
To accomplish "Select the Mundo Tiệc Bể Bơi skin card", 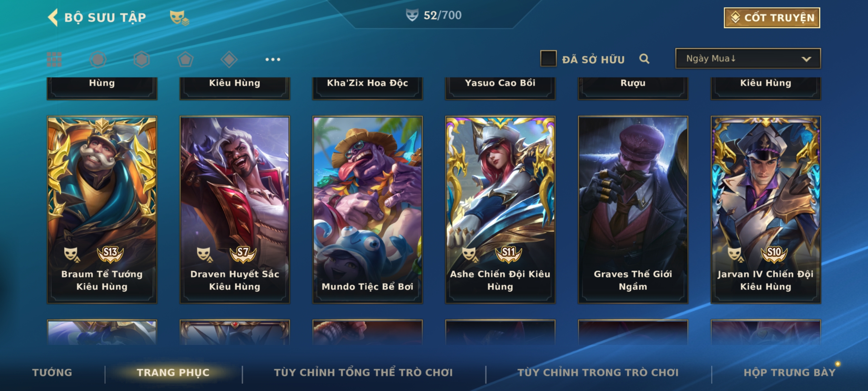I will [367, 210].
